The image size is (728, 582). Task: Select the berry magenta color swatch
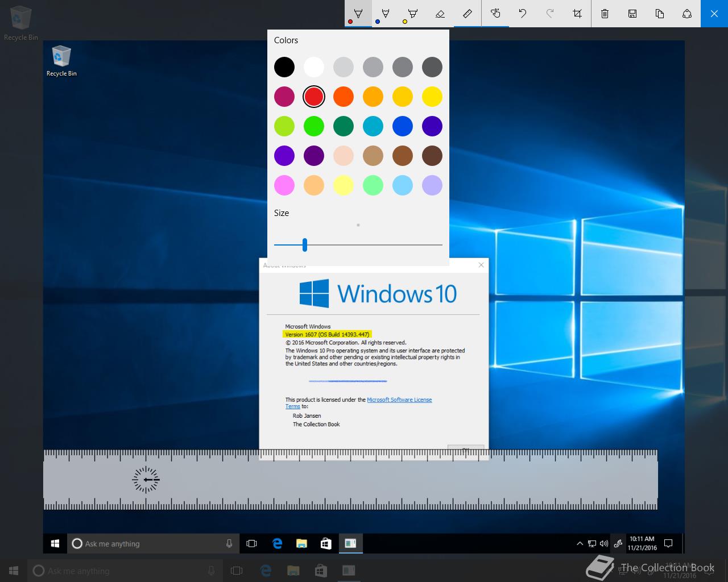tap(284, 97)
